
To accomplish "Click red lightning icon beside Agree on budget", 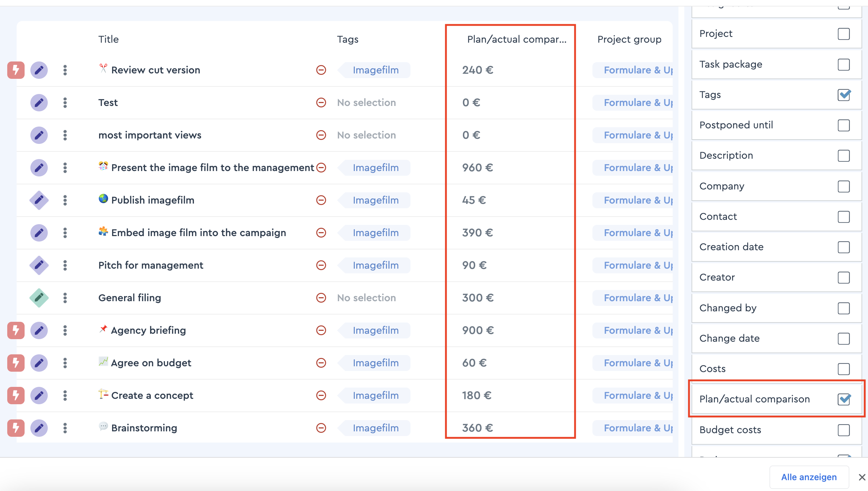I will click(x=16, y=363).
